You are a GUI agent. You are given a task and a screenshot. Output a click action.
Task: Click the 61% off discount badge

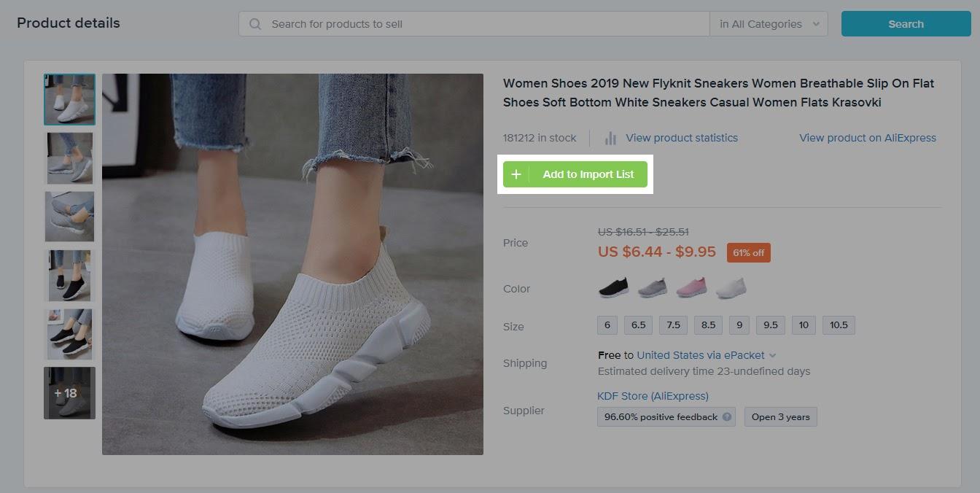click(749, 252)
